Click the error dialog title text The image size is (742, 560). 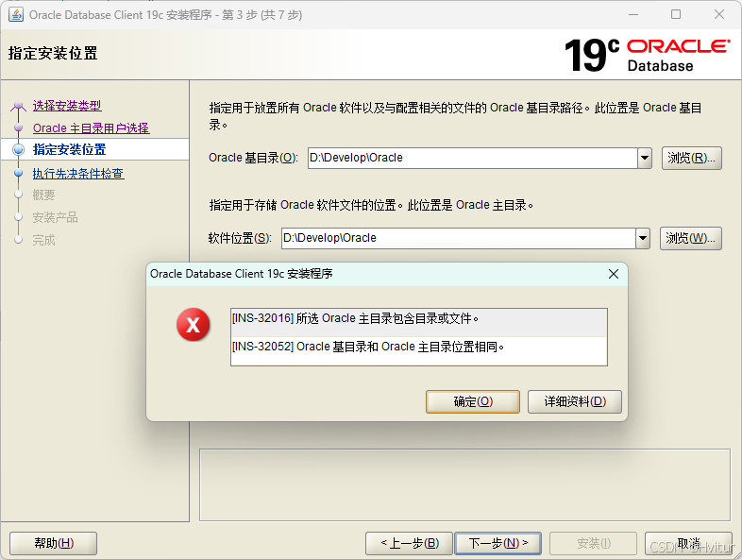(x=242, y=274)
